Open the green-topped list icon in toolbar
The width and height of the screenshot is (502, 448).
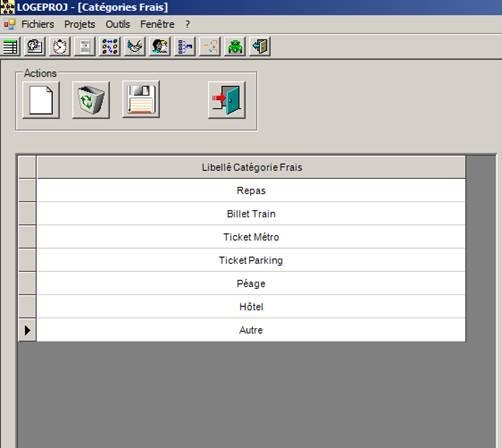tap(10, 46)
